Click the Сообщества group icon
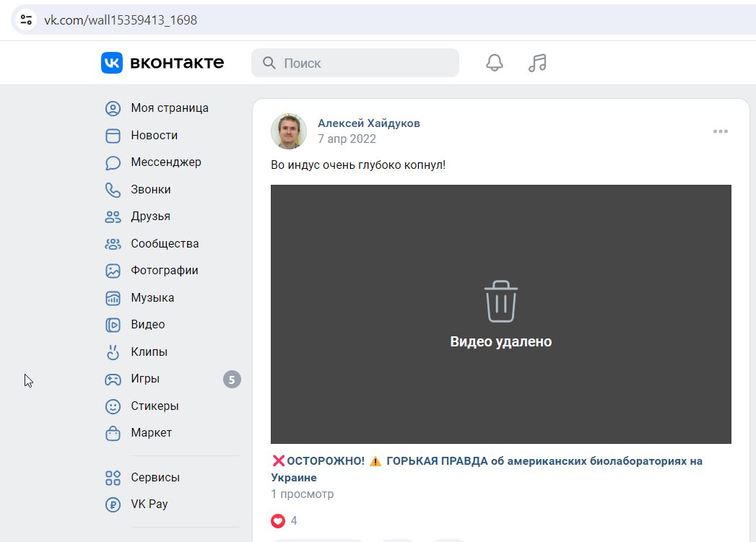Viewport: 756px width, 542px height. [x=113, y=244]
